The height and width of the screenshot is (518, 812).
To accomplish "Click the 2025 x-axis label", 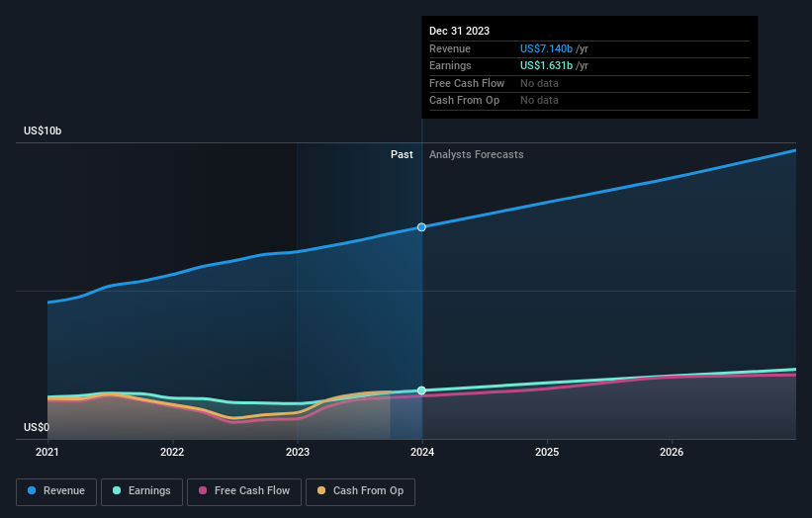I will [547, 453].
